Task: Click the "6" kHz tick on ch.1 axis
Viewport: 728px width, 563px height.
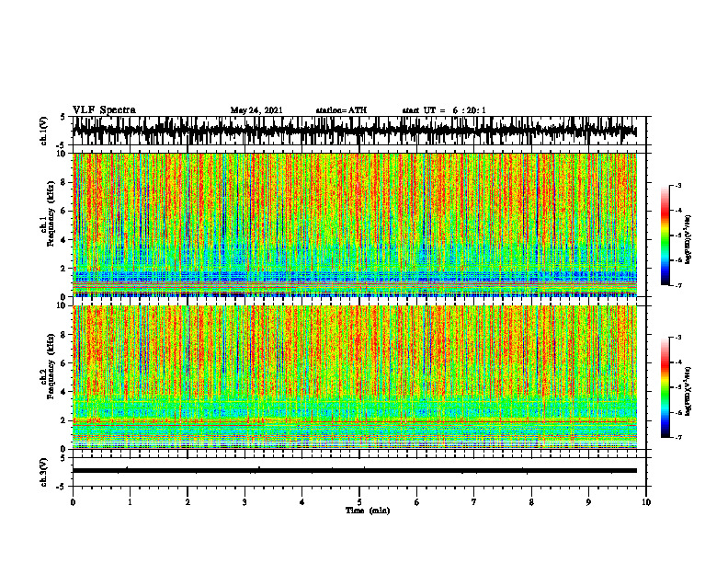Action: pyautogui.click(x=64, y=211)
